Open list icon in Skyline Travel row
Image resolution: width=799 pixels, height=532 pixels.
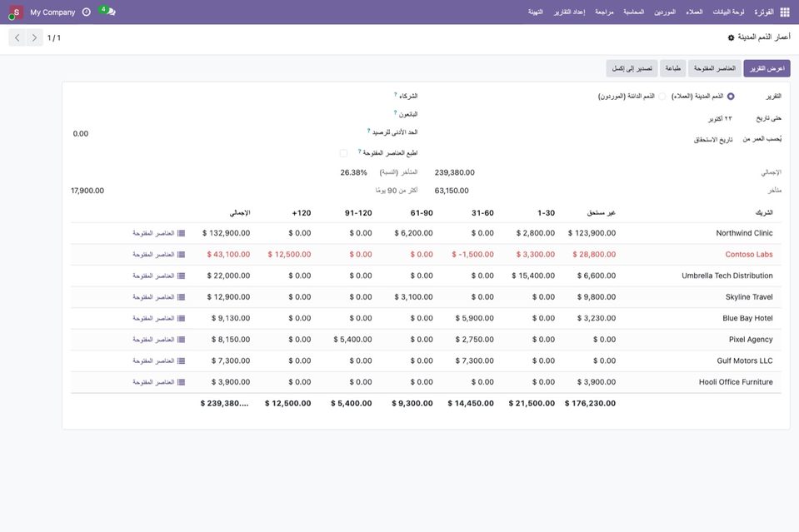click(x=181, y=297)
